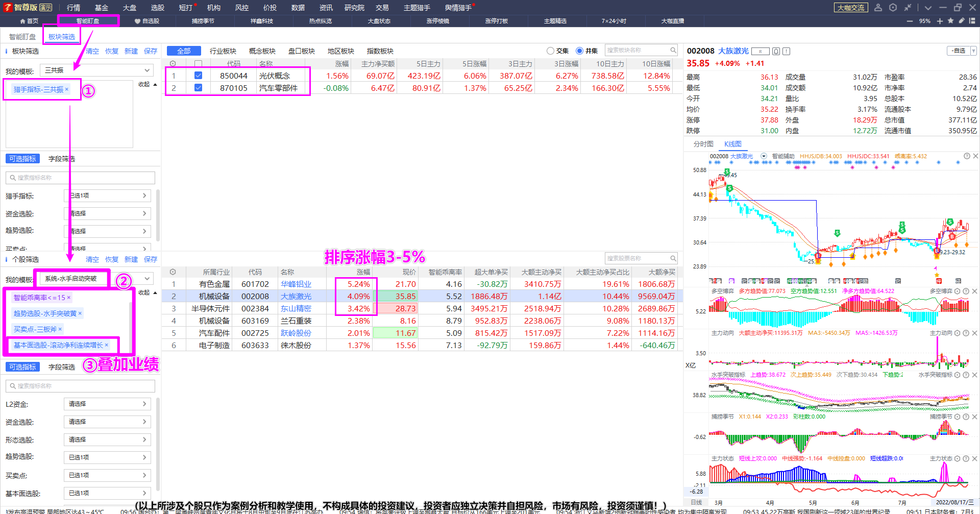Collapse stock filter tags via 收起
Screen dimensions: 980x514
tap(148, 292)
